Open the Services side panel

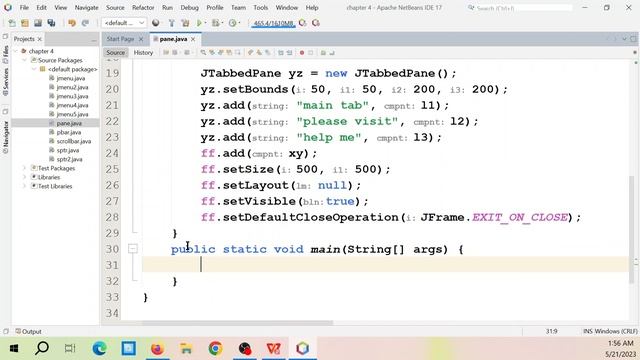pos(5,82)
